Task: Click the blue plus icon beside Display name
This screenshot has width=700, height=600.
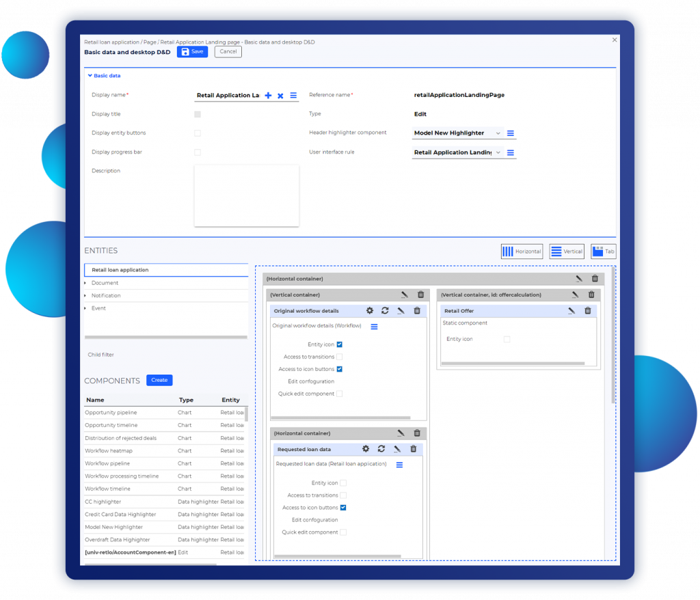Action: pos(268,96)
